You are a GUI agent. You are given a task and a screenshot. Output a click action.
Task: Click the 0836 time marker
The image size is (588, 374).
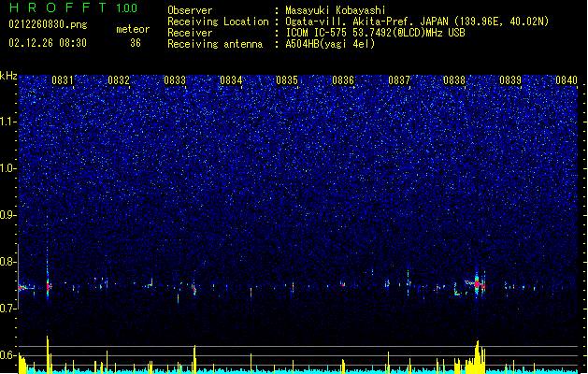click(x=343, y=80)
